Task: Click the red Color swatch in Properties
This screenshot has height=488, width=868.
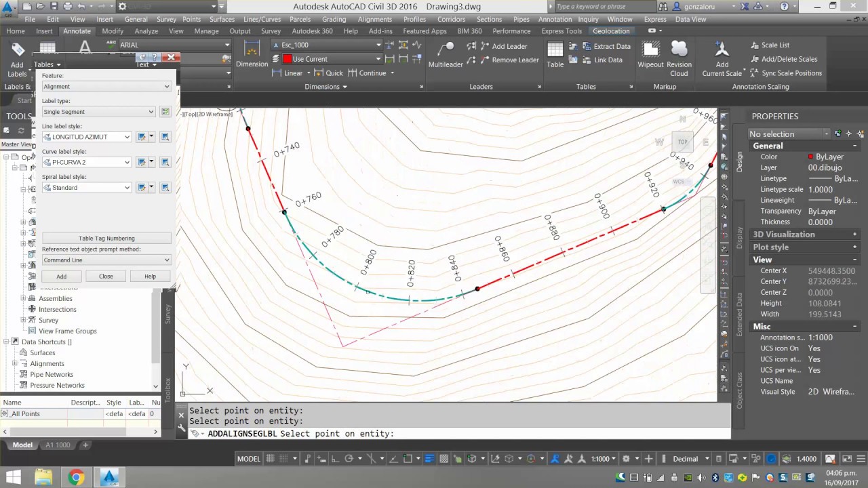Action: click(x=810, y=157)
